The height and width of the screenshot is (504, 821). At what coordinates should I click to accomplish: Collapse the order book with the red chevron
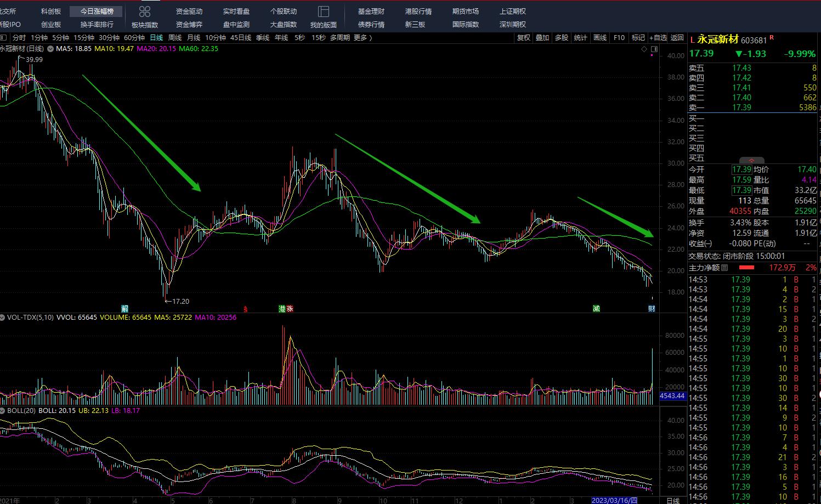[x=751, y=161]
